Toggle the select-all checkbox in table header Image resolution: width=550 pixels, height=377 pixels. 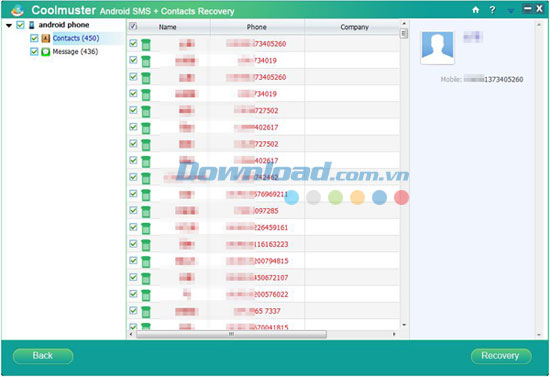(x=133, y=26)
